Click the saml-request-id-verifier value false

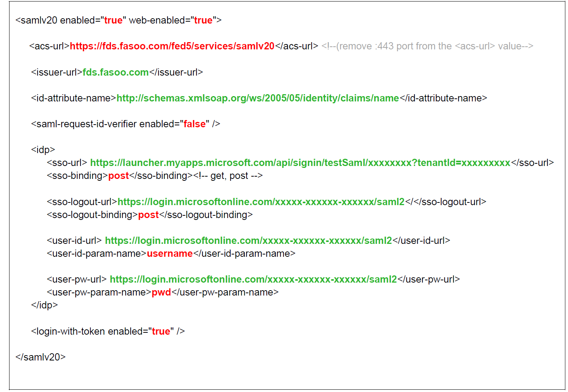195,124
